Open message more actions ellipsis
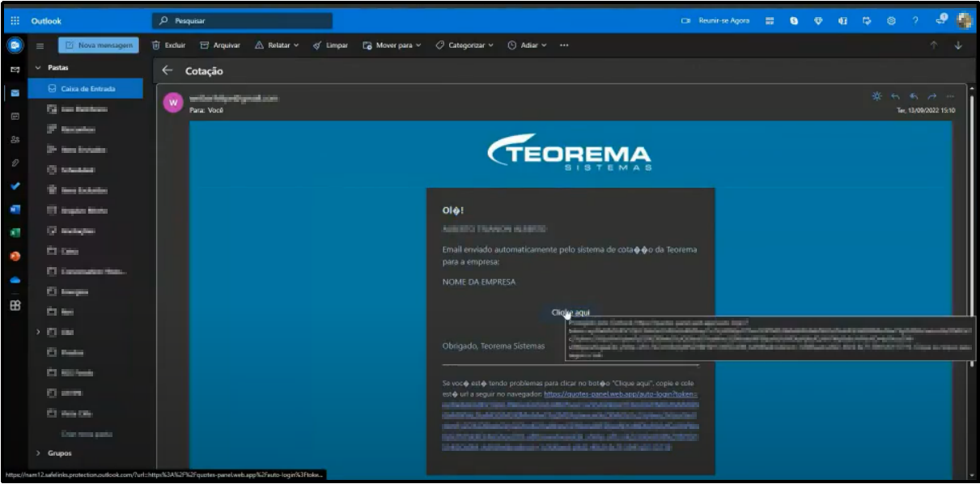This screenshot has height=484, width=980. (x=951, y=96)
